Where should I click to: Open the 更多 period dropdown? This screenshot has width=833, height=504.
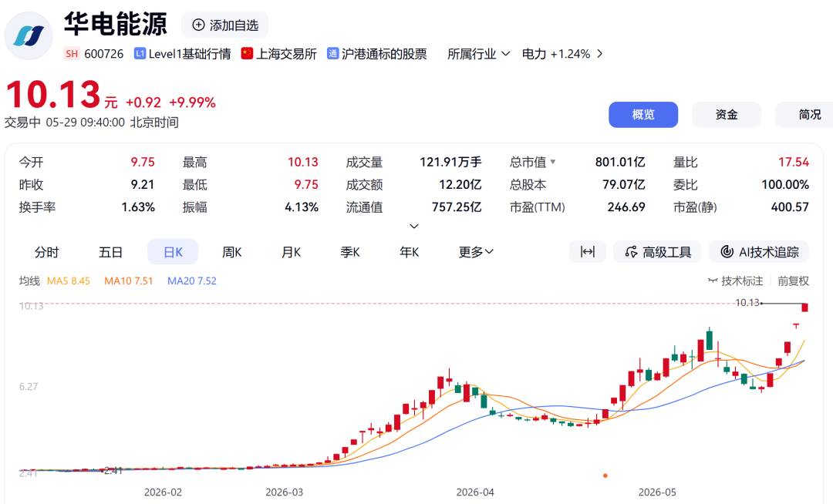[x=476, y=252]
